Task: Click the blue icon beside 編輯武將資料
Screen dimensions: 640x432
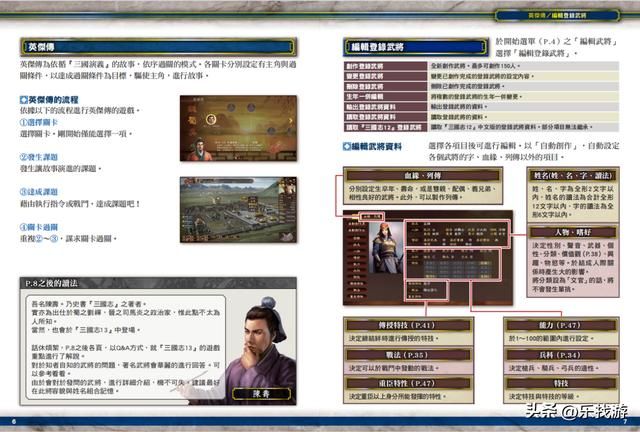Action: coord(347,146)
